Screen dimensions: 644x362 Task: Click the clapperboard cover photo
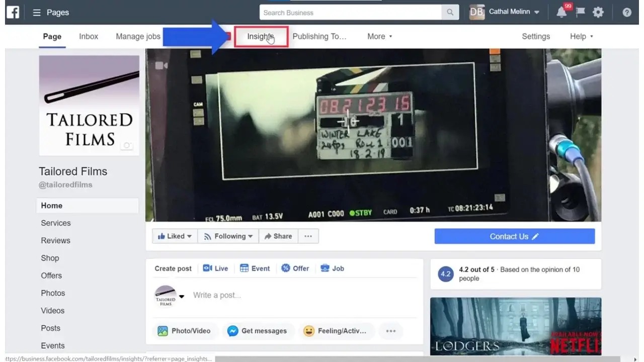click(373, 135)
